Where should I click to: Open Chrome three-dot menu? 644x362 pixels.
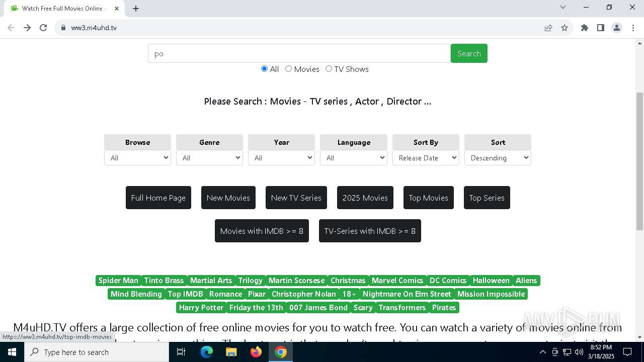(x=633, y=28)
